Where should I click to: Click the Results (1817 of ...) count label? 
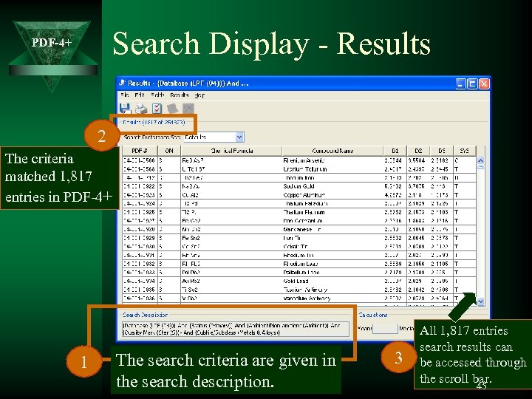coord(154,122)
